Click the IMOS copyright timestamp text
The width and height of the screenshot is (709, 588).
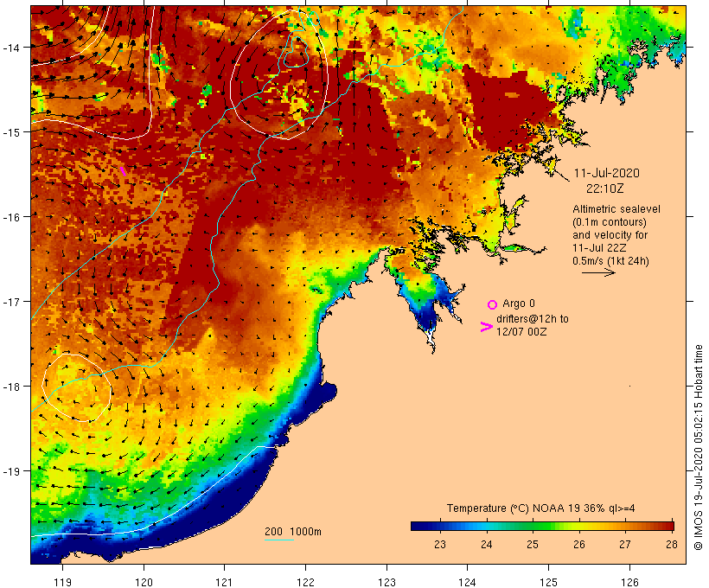point(698,448)
